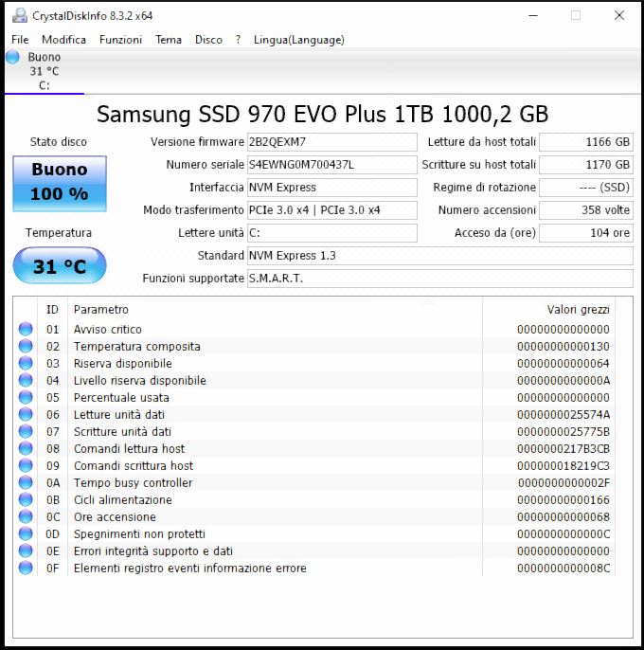Click raw value 000000025574A
This screenshot has width=644, height=650.
[563, 415]
